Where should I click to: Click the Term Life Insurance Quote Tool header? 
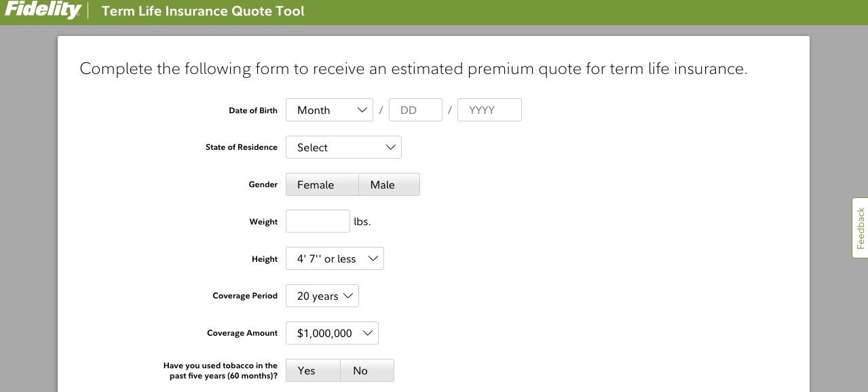pyautogui.click(x=203, y=11)
